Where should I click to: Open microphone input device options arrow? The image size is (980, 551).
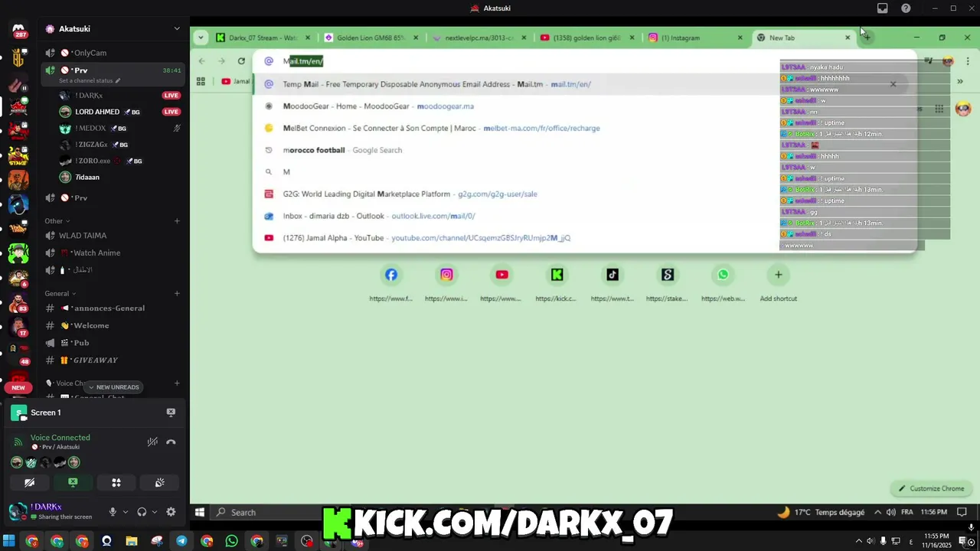click(125, 512)
